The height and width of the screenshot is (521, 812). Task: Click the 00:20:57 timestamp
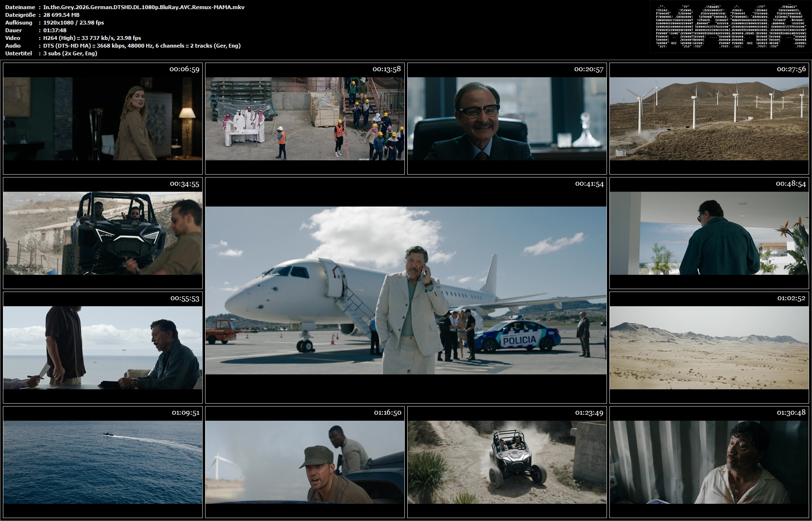pyautogui.click(x=589, y=69)
